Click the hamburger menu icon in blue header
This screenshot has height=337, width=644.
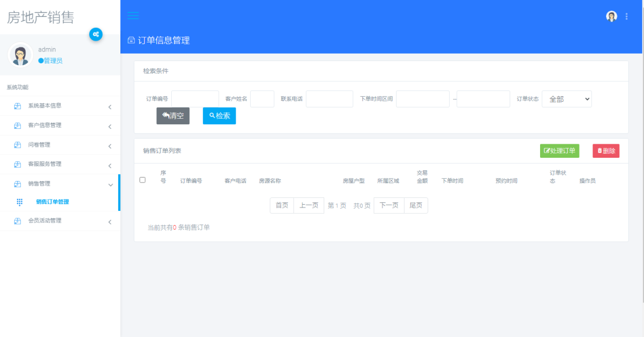(133, 16)
